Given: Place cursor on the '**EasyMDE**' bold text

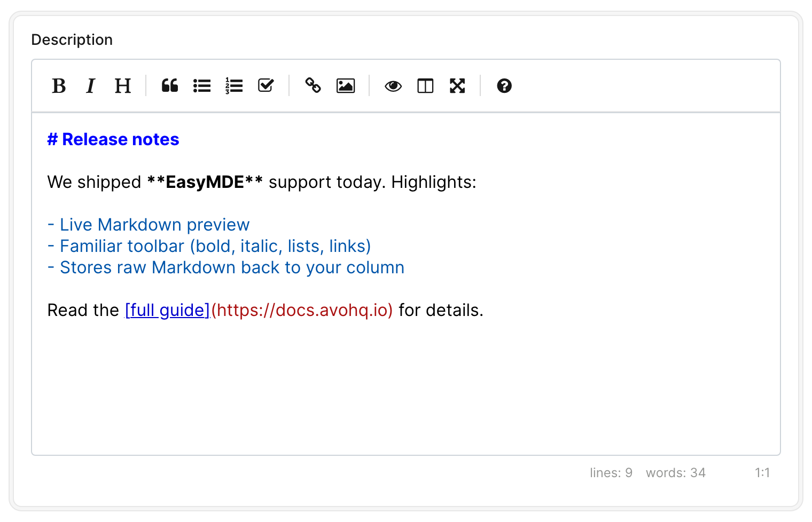Looking at the screenshot, I should click(x=205, y=182).
